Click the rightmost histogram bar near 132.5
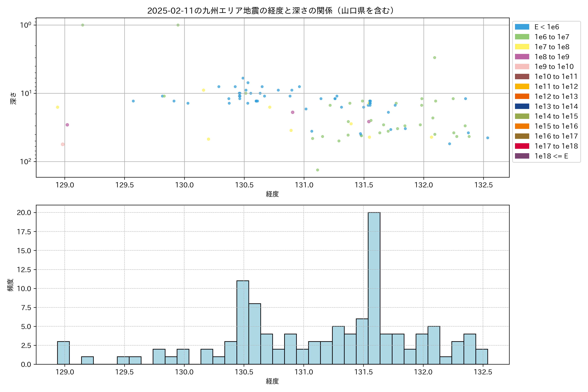Screen dimensions: 588x392 (x=482, y=357)
